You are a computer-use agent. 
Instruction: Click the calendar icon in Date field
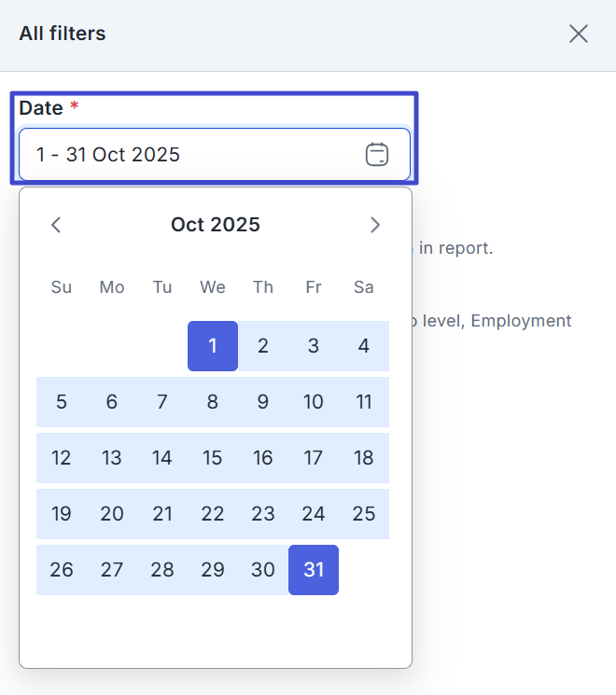click(x=376, y=155)
